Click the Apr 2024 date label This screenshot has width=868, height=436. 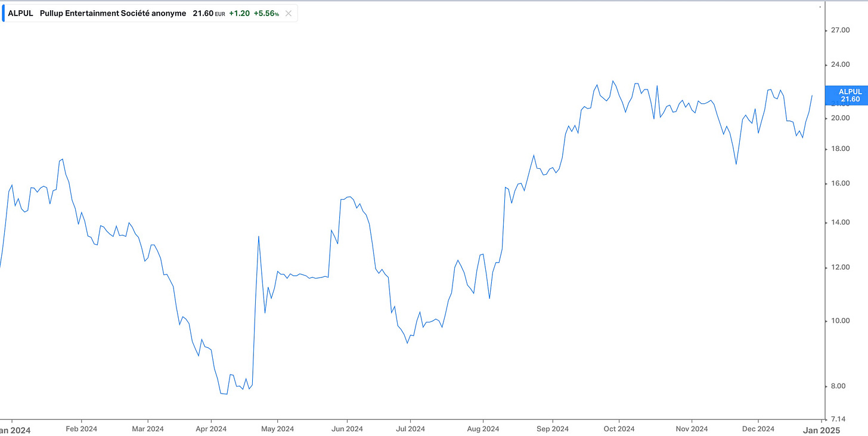[x=211, y=429]
